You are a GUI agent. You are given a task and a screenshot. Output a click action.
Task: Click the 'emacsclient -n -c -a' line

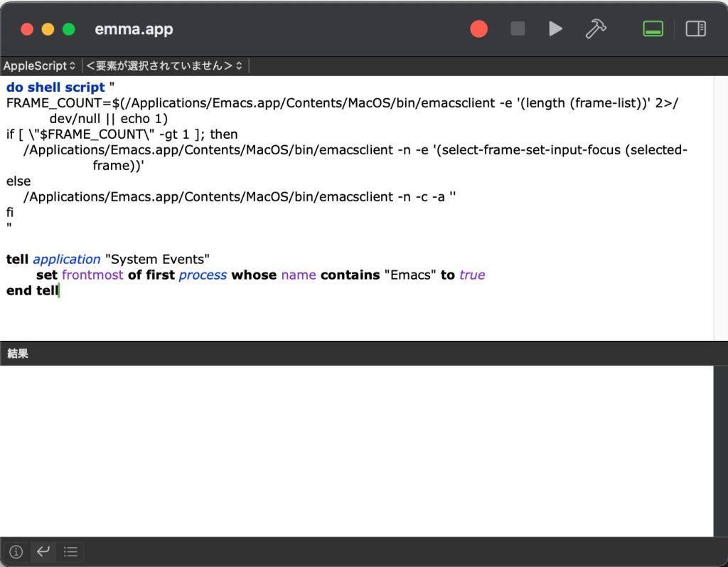[x=240, y=197]
